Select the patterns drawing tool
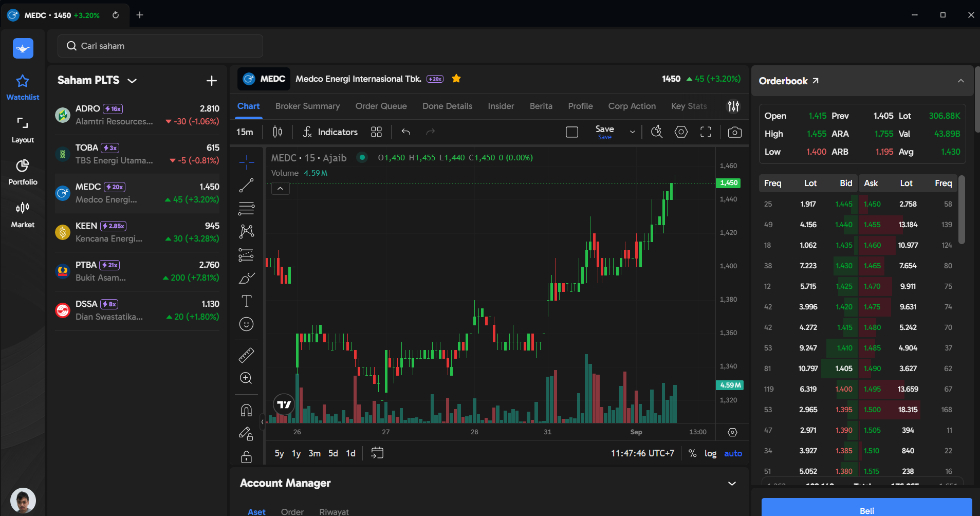 pyautogui.click(x=247, y=231)
